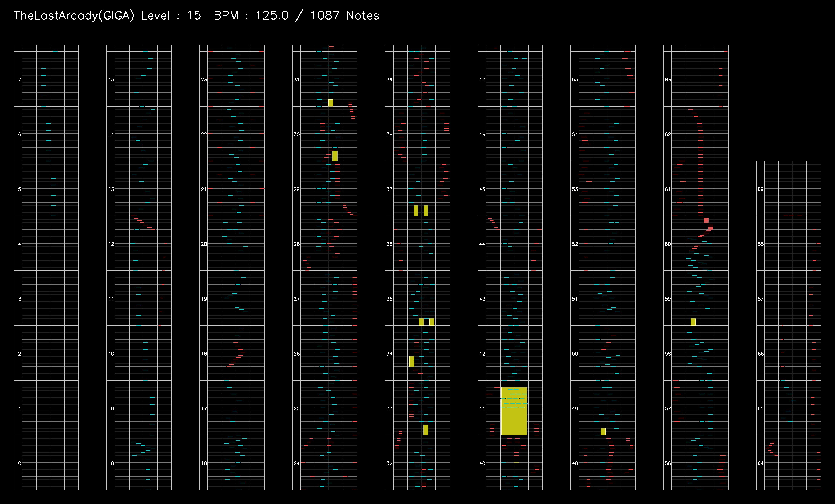Click measure number 64
The image size is (835, 504).
pos(761,463)
